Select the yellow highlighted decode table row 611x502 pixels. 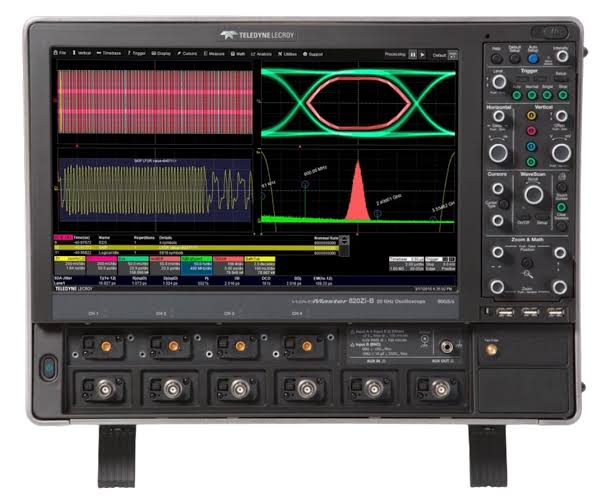tap(196, 247)
